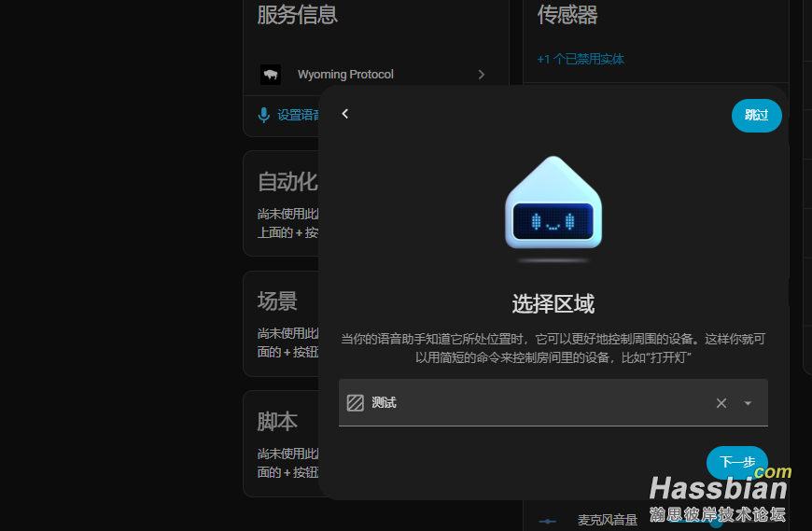The height and width of the screenshot is (531, 812).
Task: Click the blue microphone icon
Action: tap(264, 115)
